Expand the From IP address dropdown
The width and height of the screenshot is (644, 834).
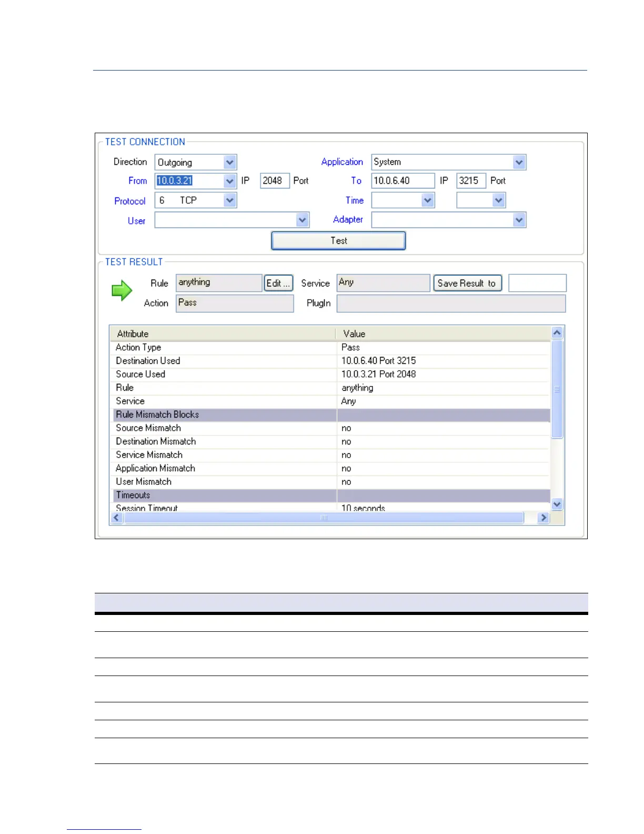pos(229,181)
